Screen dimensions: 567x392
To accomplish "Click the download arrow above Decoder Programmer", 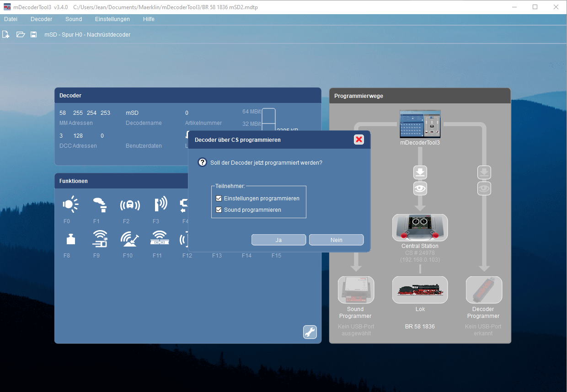I will (484, 172).
